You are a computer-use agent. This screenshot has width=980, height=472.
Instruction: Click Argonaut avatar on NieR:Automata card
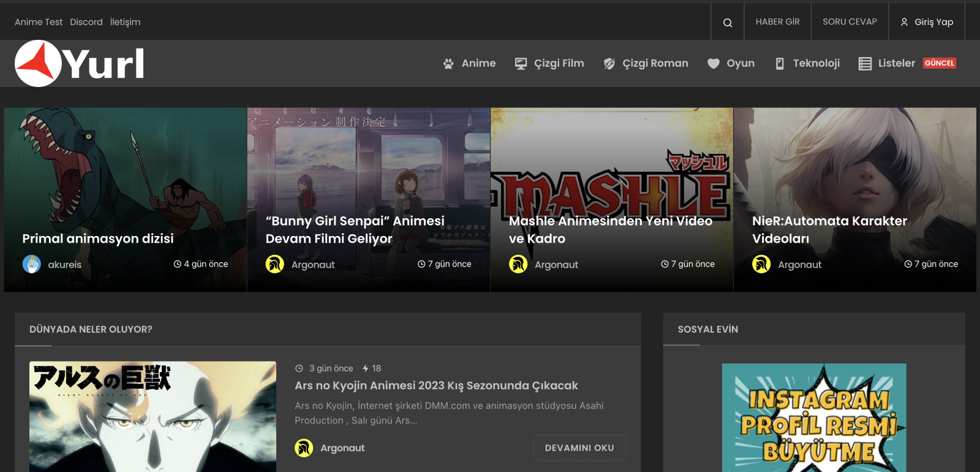coord(761,264)
